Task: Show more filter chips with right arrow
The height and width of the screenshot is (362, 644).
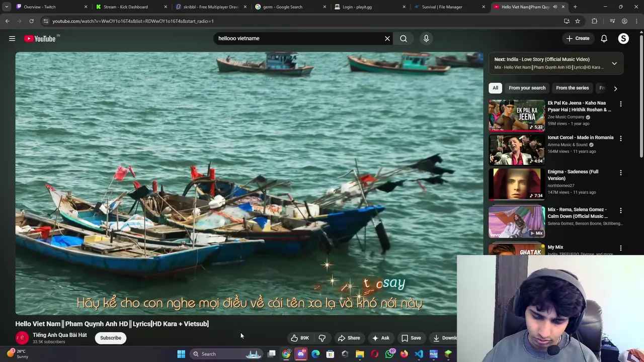Action: pos(615,88)
